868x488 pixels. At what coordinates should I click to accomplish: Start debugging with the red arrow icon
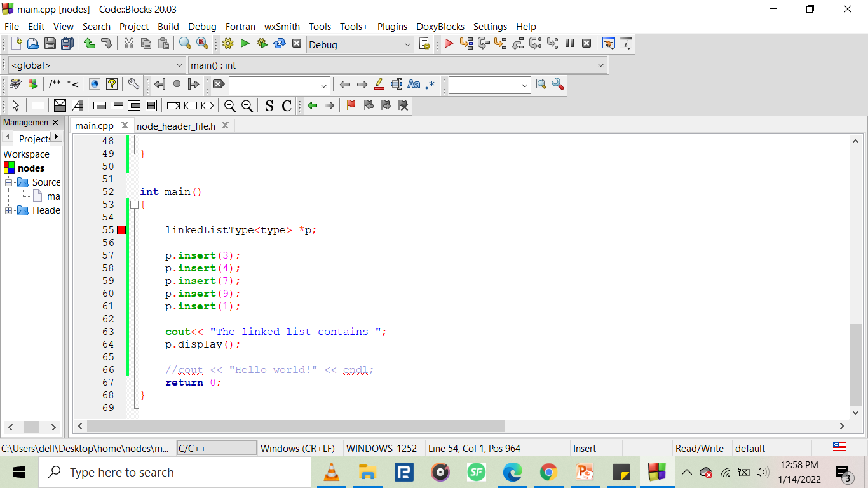[x=449, y=44]
